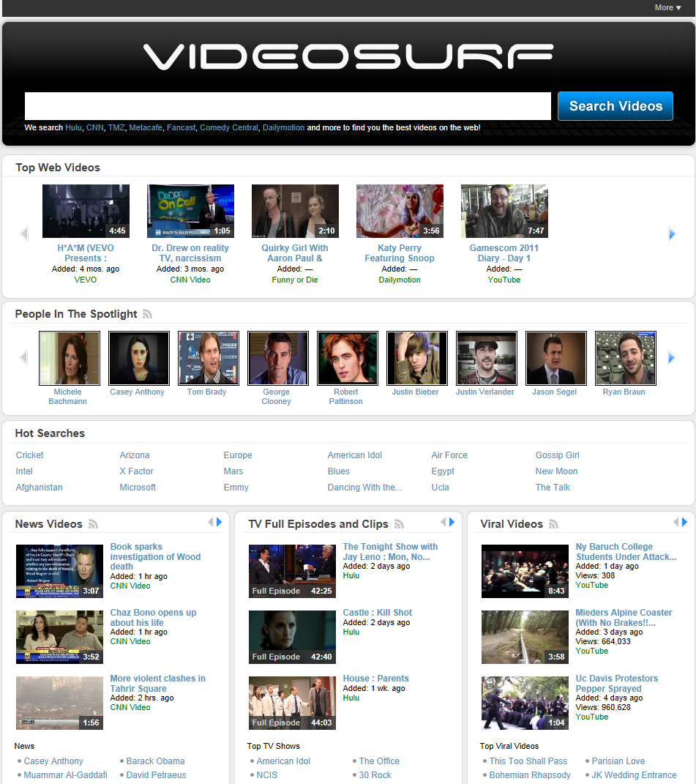Select Casey Anthony's spotlight photo
Viewport: 696px width, 784px height.
pos(139,359)
